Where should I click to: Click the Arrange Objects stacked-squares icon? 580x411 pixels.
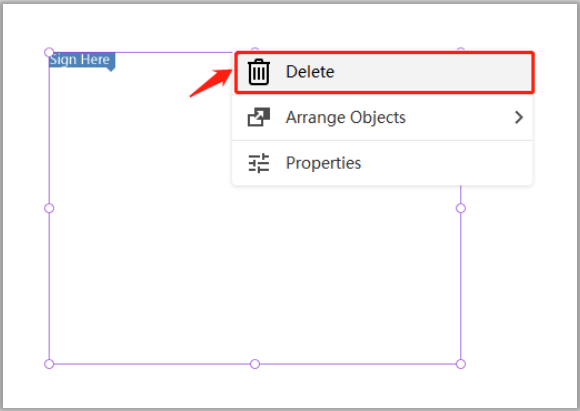pos(259,117)
